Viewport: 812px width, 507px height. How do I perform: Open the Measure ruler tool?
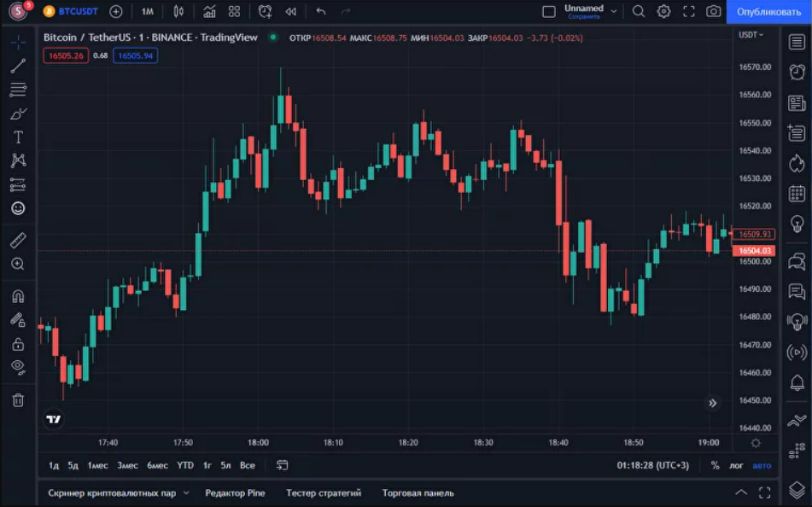[x=18, y=241]
